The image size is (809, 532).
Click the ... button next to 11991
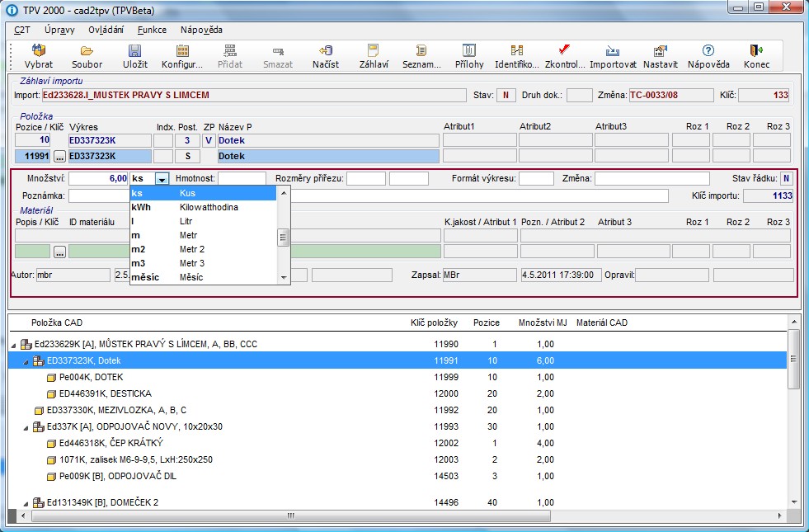pos(60,157)
